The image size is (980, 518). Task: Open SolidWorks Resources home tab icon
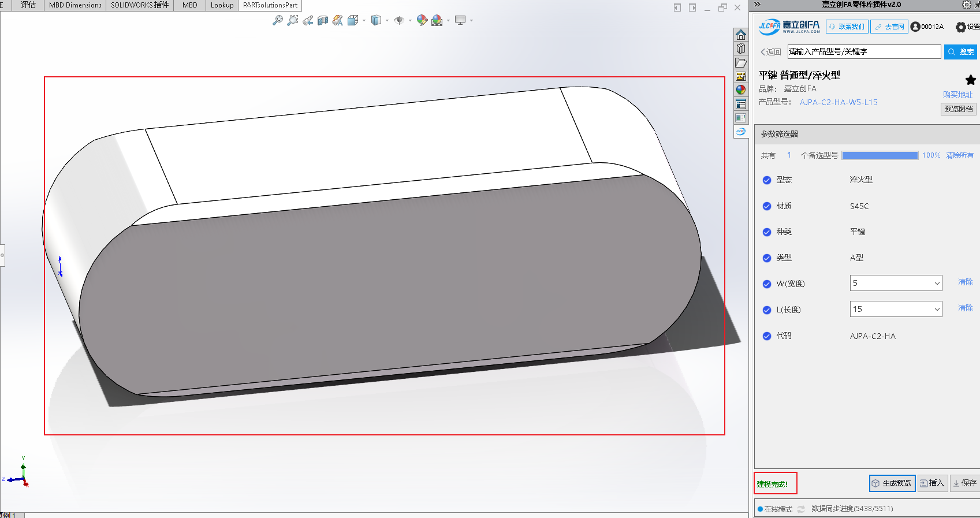[741, 35]
